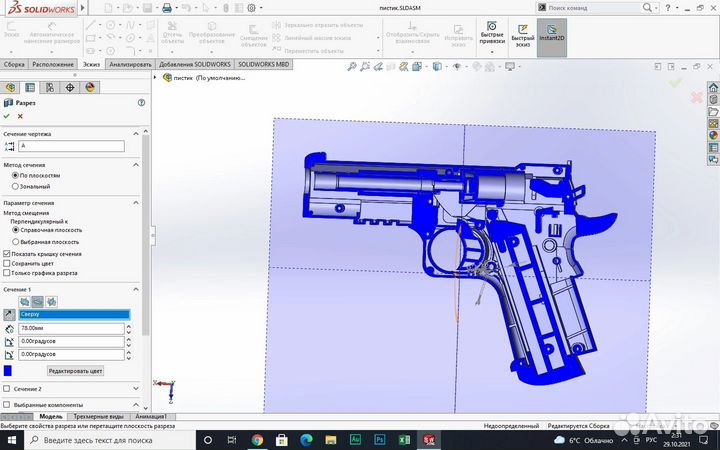Enable Только графика разреза checkbox
The height and width of the screenshot is (450, 720).
(6, 273)
